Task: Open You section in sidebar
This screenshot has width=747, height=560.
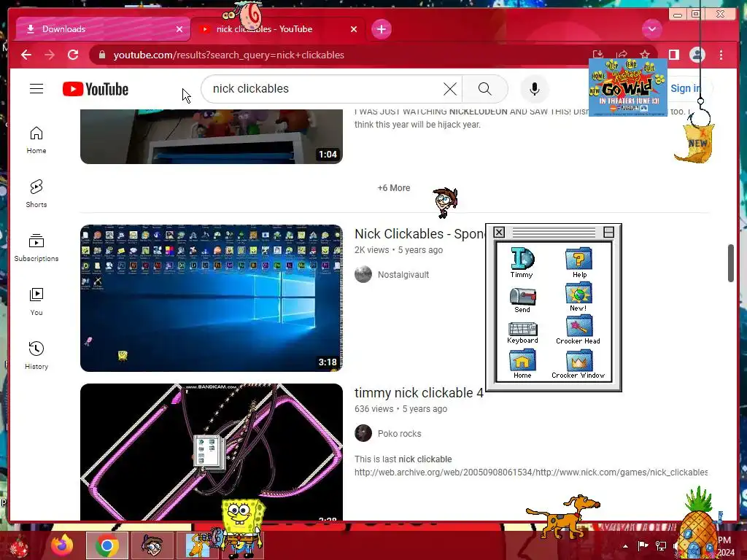Action: 36,302
